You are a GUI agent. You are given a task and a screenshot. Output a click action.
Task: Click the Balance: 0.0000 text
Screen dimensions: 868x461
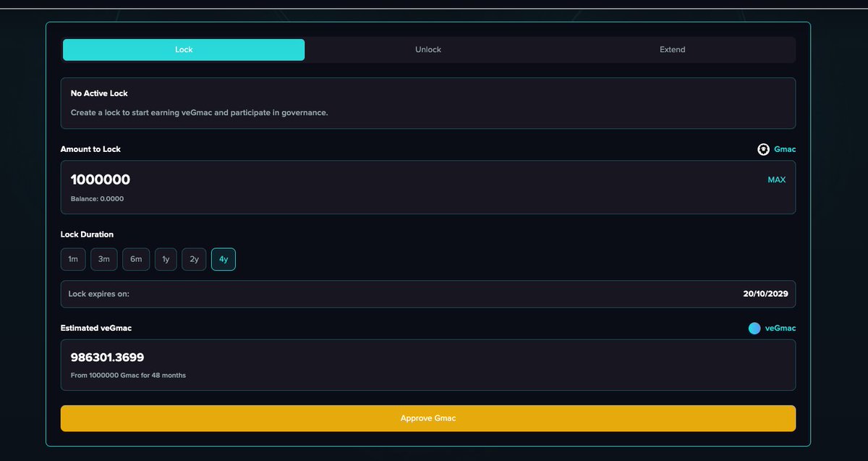click(x=97, y=199)
